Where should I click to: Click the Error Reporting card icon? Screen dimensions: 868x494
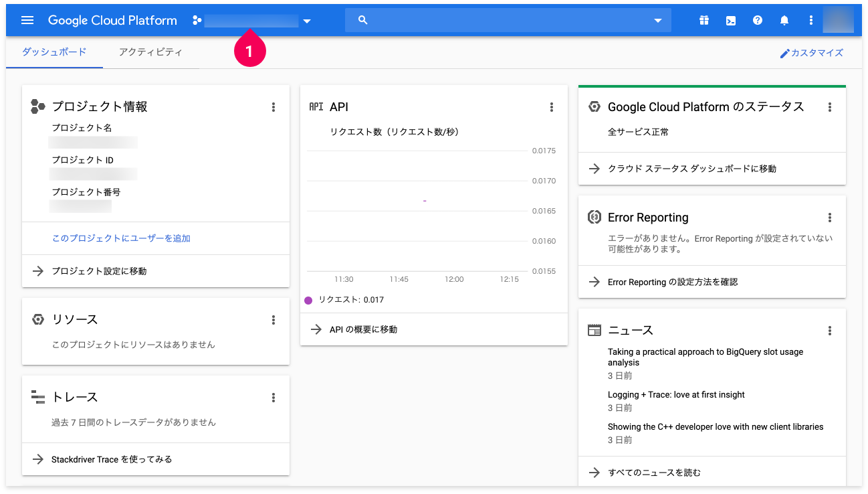click(594, 217)
